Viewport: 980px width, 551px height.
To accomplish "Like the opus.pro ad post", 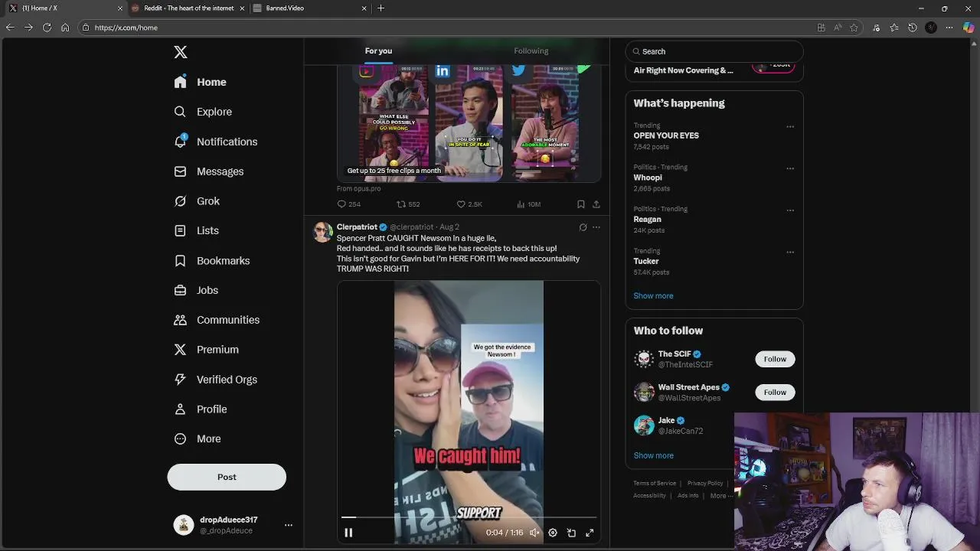I will pyautogui.click(x=469, y=204).
